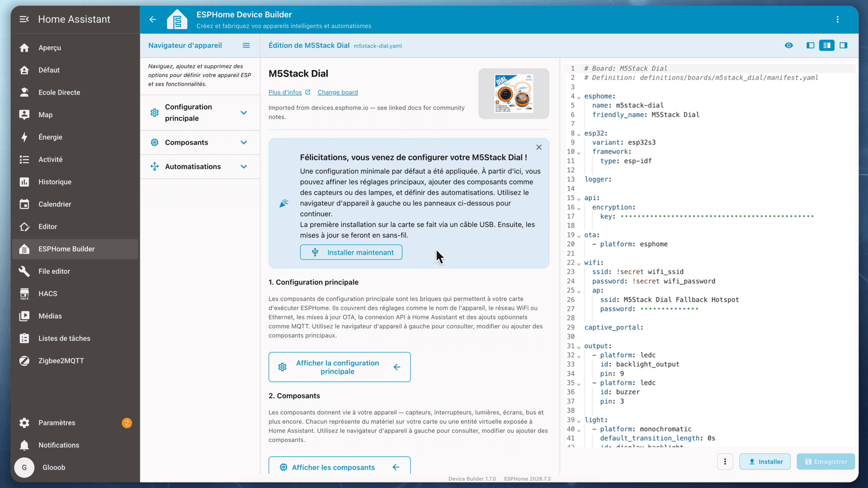Click the Historique chart icon
The width and height of the screenshot is (868, 488).
24,182
